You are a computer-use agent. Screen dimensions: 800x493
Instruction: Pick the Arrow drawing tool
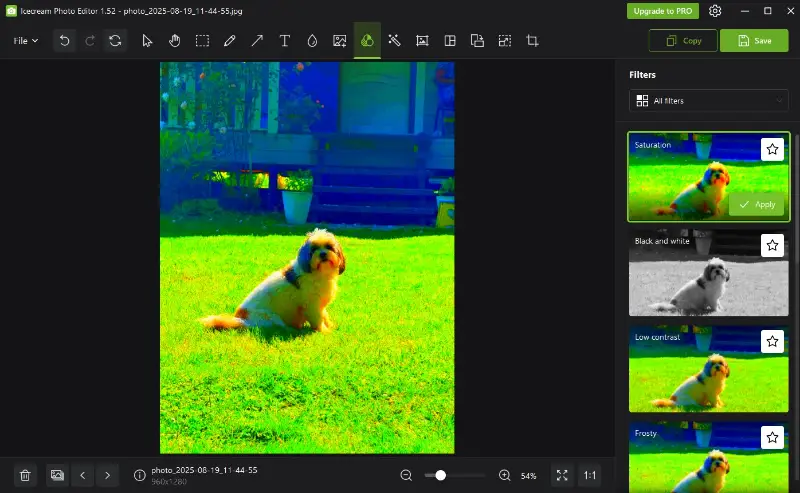[x=257, y=41]
